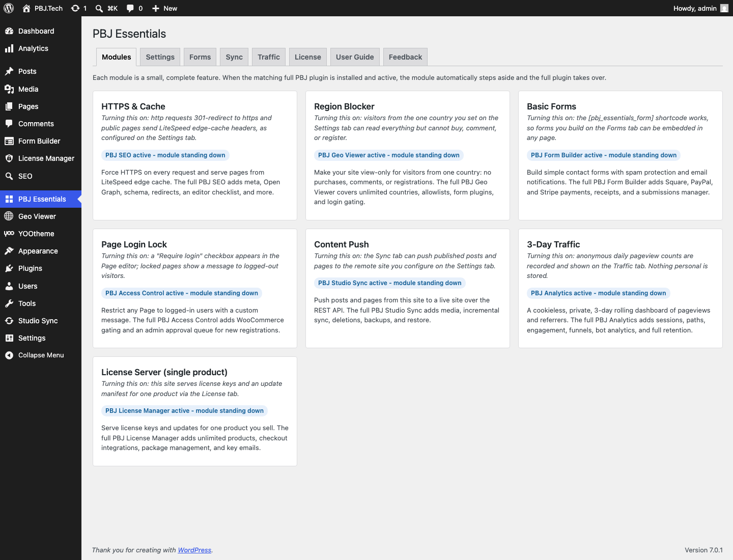Open the License tab
Screen dimensions: 733x560
tap(308, 57)
